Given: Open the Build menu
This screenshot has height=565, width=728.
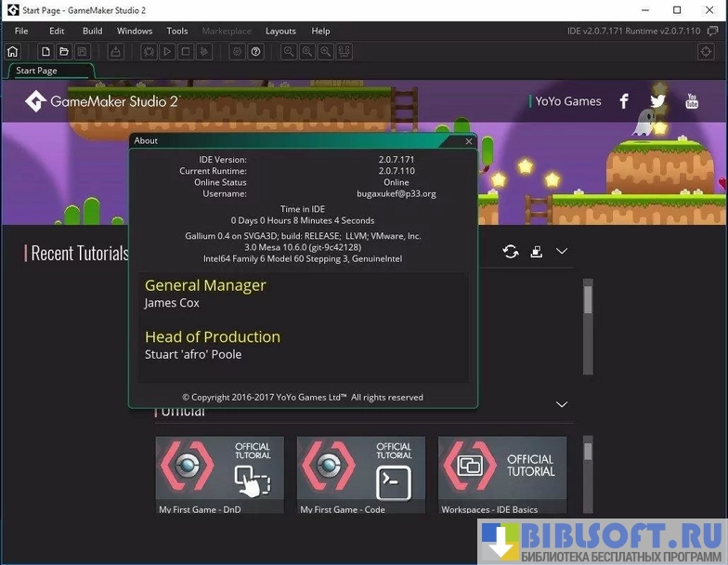Looking at the screenshot, I should click(92, 31).
